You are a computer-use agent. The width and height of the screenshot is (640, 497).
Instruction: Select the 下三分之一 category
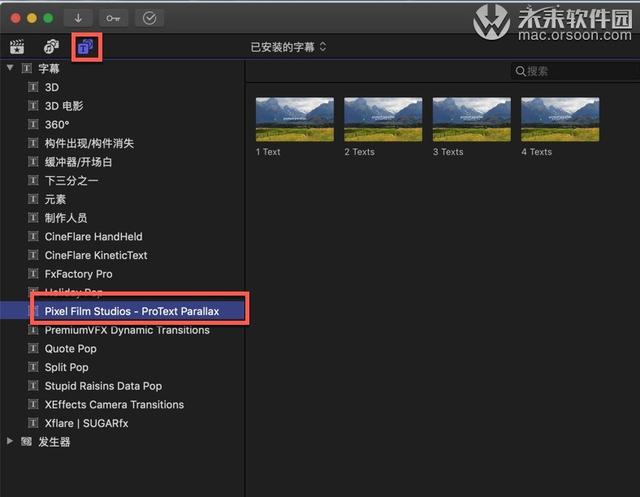71,180
